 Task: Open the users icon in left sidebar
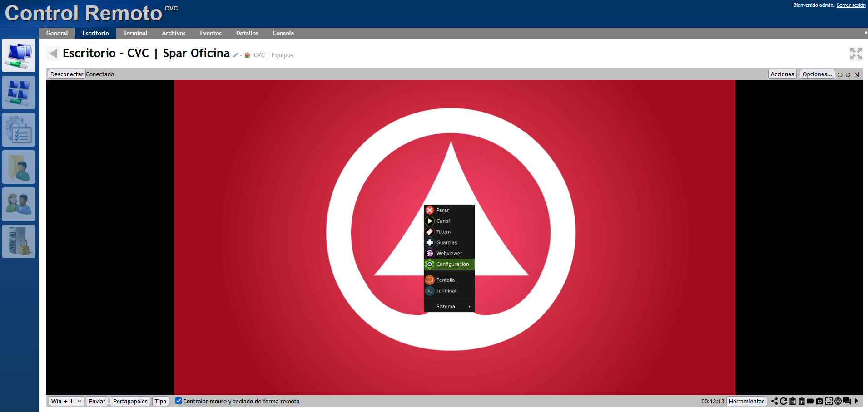(19, 204)
